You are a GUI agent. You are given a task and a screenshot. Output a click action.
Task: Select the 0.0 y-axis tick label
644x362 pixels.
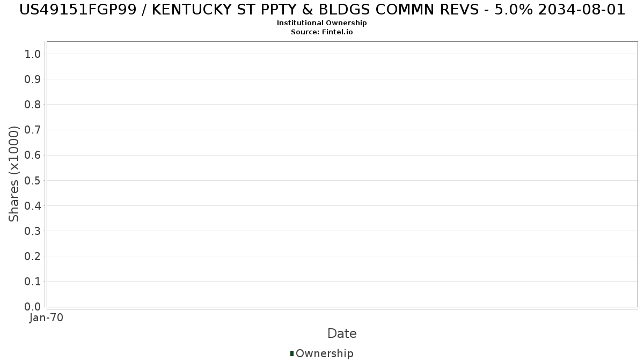coord(33,306)
